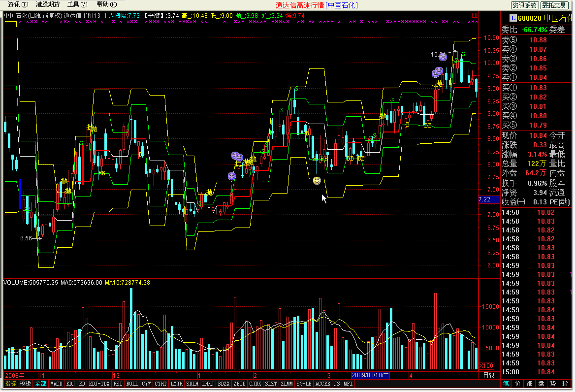Click the small red box icon at chart top-right
Viewport: 575px width, 392px height.
click(475, 15)
